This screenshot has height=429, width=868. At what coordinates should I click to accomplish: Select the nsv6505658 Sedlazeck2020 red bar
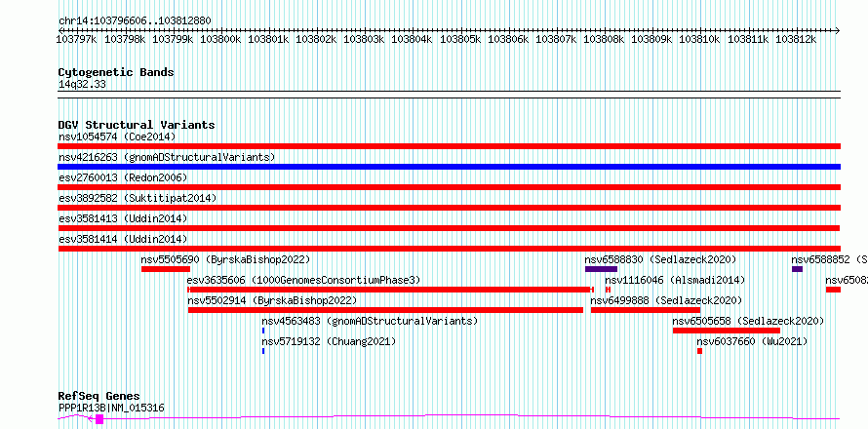coord(727,331)
